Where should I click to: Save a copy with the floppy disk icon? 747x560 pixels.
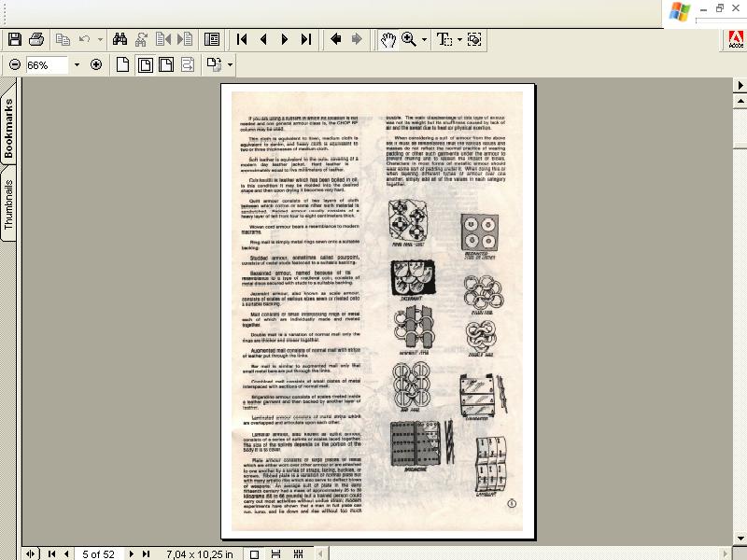15,39
